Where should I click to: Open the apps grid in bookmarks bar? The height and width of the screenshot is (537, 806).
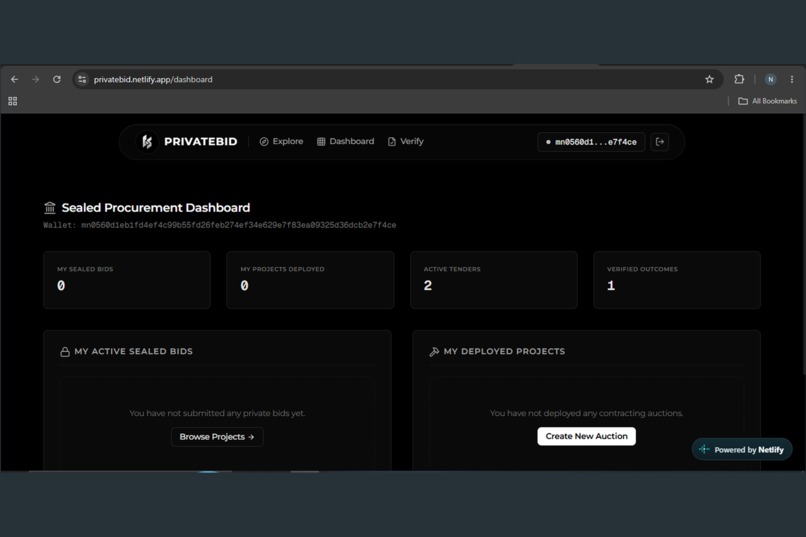point(13,101)
